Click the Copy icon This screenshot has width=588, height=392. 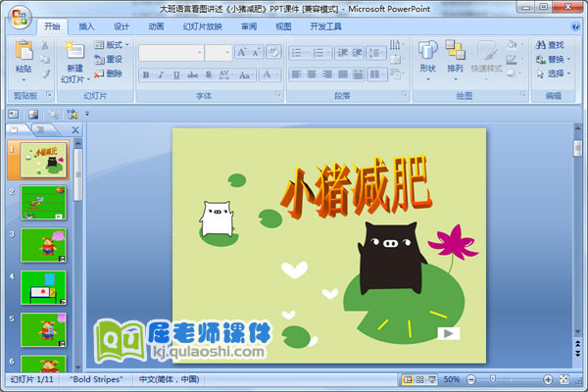coord(45,59)
